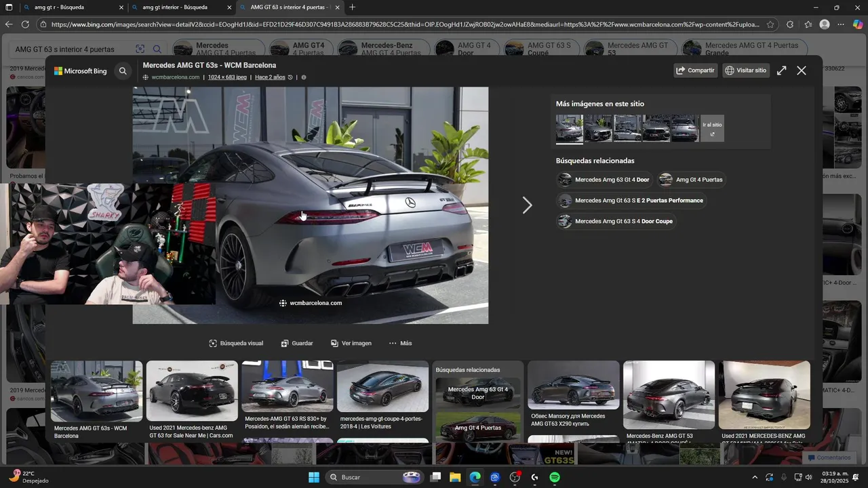Select Mercedes Amg Gt 63 S E 2 Puertas Performance
The image size is (868, 488).
631,201
